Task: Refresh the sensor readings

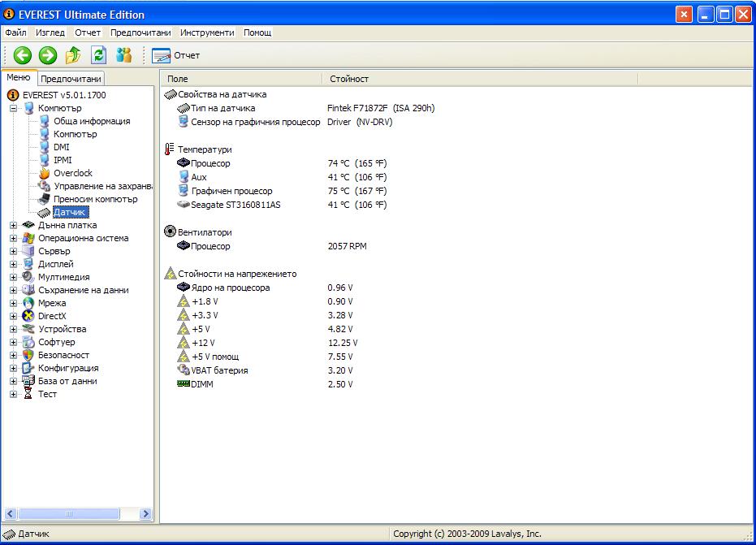Action: (x=99, y=55)
